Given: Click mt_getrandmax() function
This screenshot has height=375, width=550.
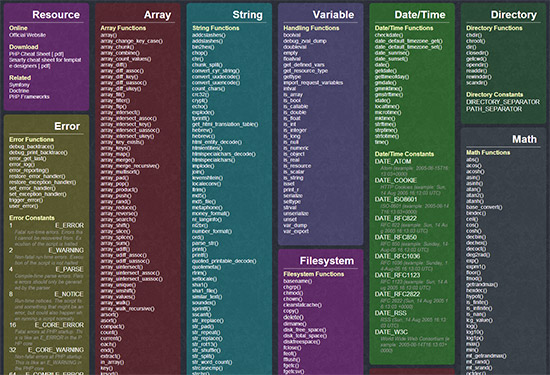Looking at the screenshot, I should click(x=486, y=356).
